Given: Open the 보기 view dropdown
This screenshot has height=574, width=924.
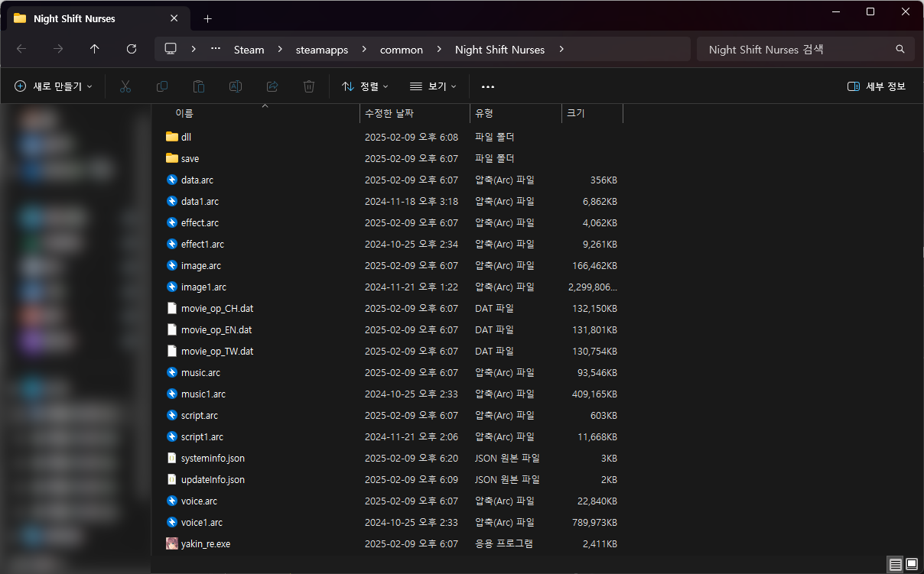Looking at the screenshot, I should tap(433, 86).
